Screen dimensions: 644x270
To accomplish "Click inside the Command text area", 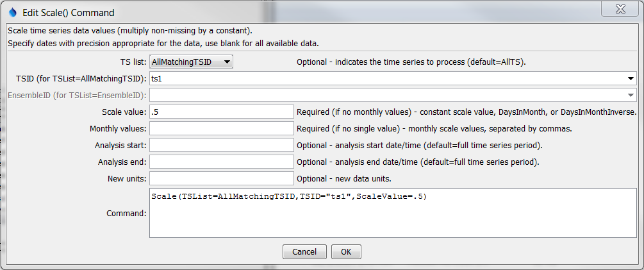I will (392, 212).
